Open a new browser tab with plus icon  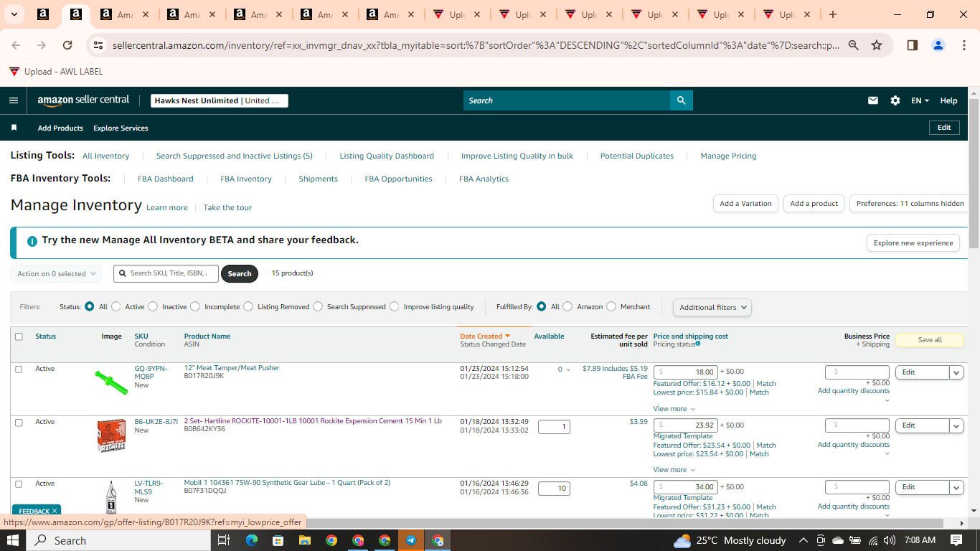(832, 14)
